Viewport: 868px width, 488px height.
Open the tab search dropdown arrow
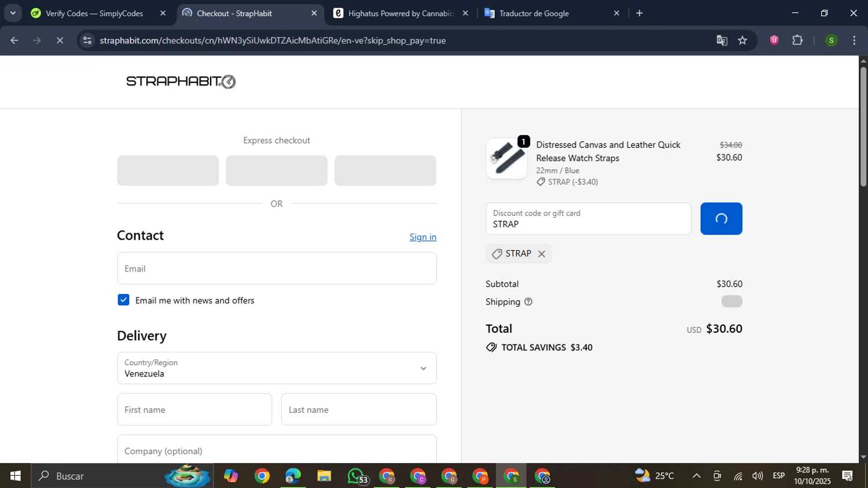click(13, 13)
